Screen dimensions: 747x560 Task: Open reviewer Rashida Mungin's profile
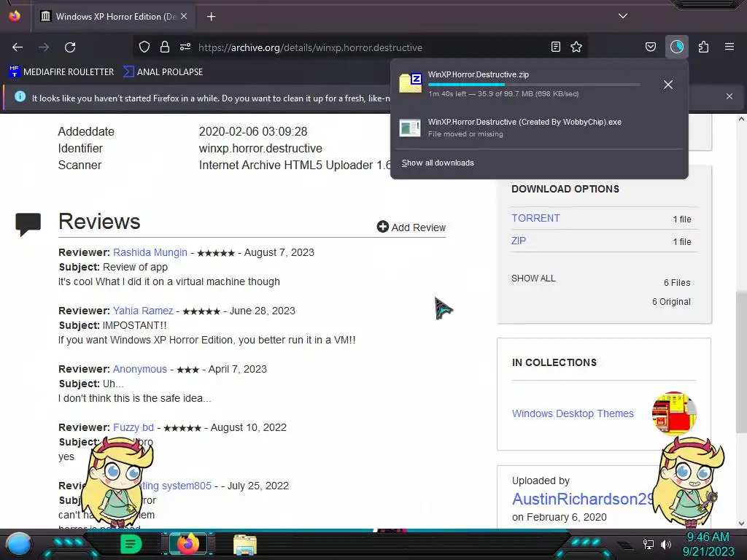click(x=150, y=252)
